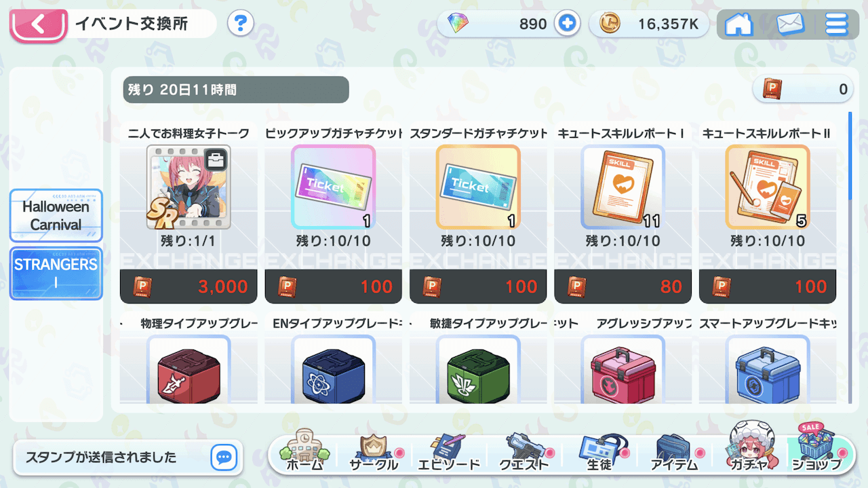Add gems with the plus icon
The width and height of the screenshot is (868, 488).
[x=567, y=24]
